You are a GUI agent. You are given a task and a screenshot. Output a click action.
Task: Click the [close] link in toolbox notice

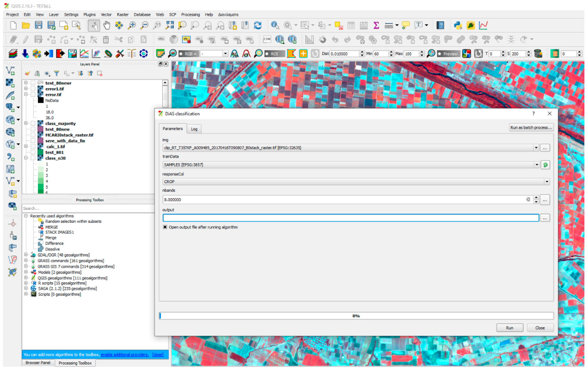pos(158,354)
